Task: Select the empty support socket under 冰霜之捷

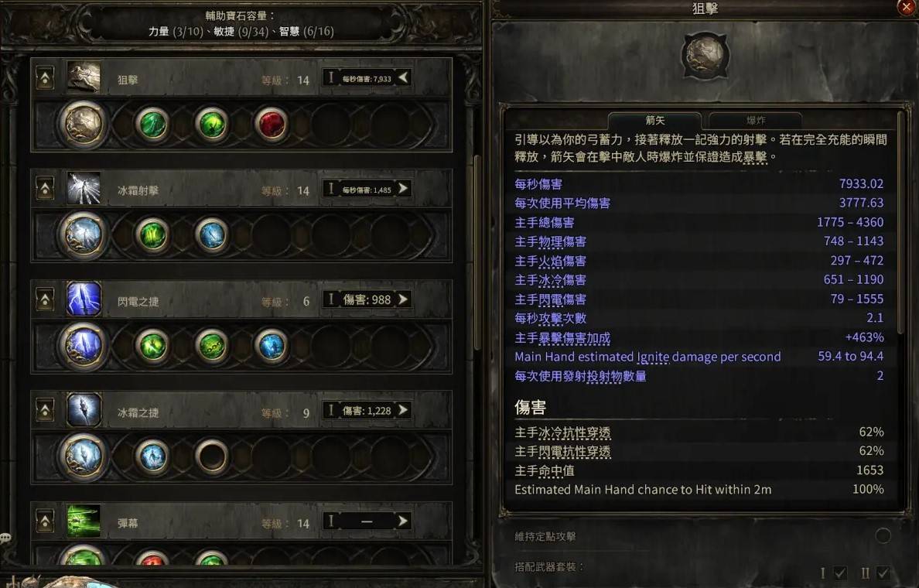Action: (212, 456)
